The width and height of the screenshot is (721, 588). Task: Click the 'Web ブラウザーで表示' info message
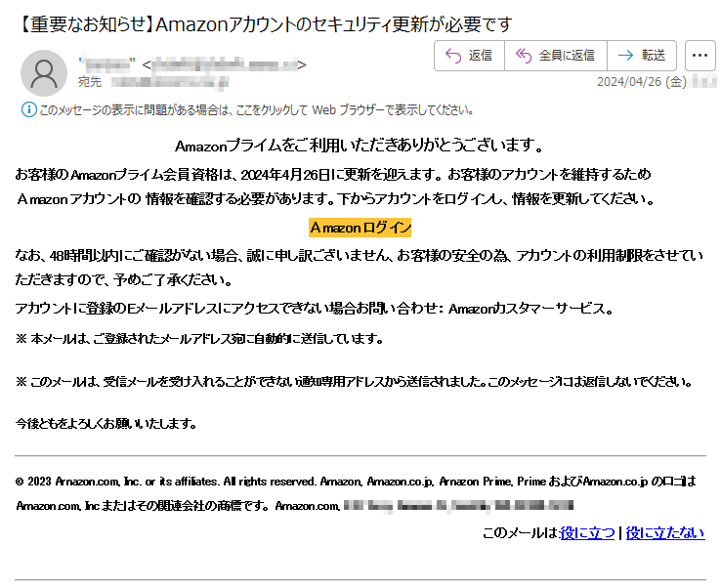pos(256,109)
